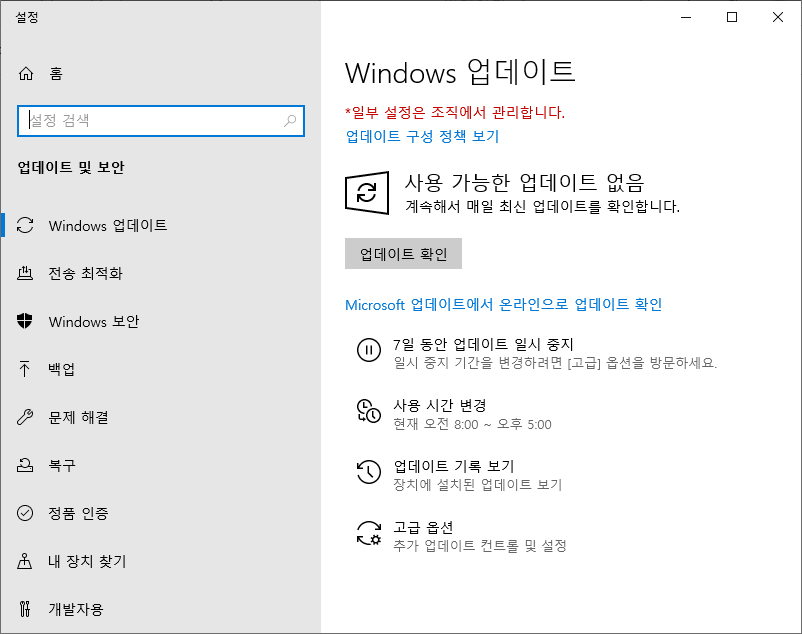
Task: Click the search magnifier icon
Action: coord(290,121)
